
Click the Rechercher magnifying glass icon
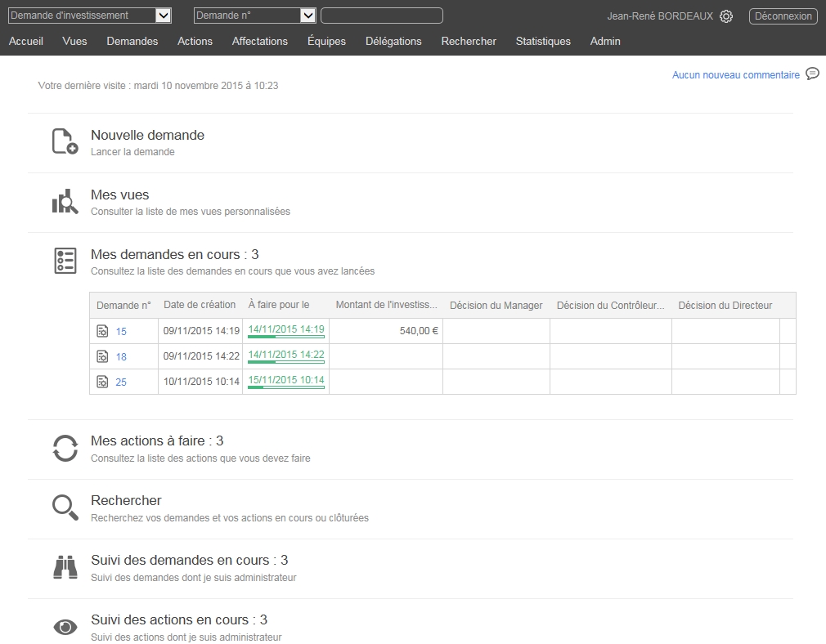(x=65, y=508)
